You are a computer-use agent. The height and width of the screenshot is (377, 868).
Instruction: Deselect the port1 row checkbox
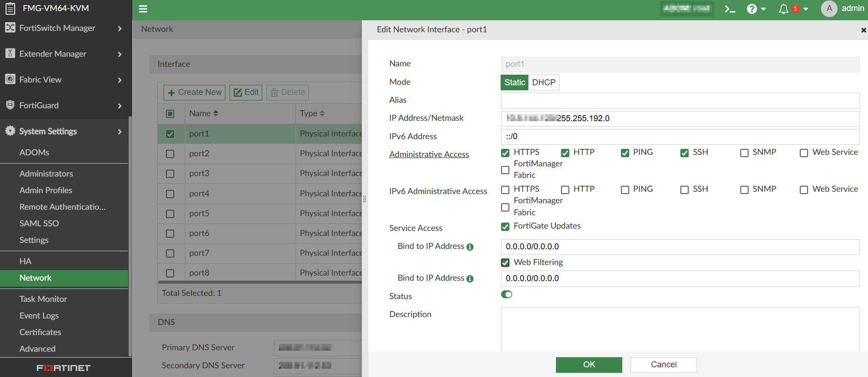click(x=170, y=134)
